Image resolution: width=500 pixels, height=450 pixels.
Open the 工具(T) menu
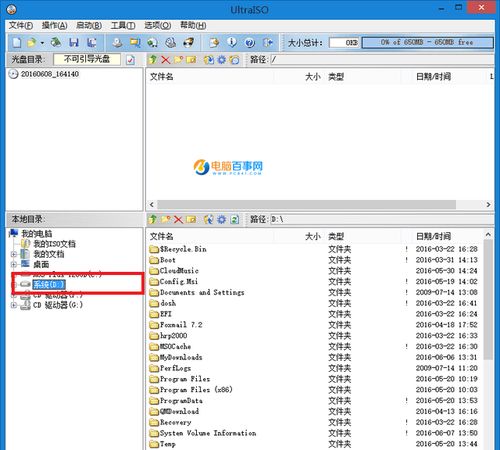[123, 25]
